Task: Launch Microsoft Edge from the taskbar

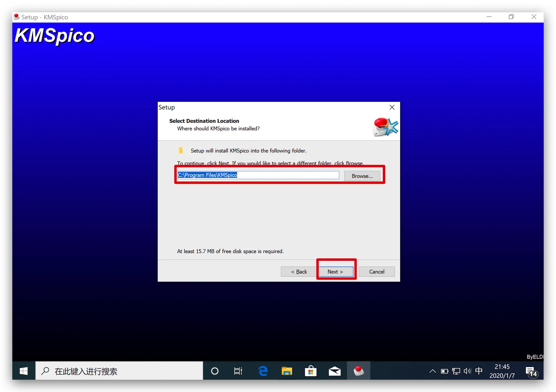Action: [263, 371]
